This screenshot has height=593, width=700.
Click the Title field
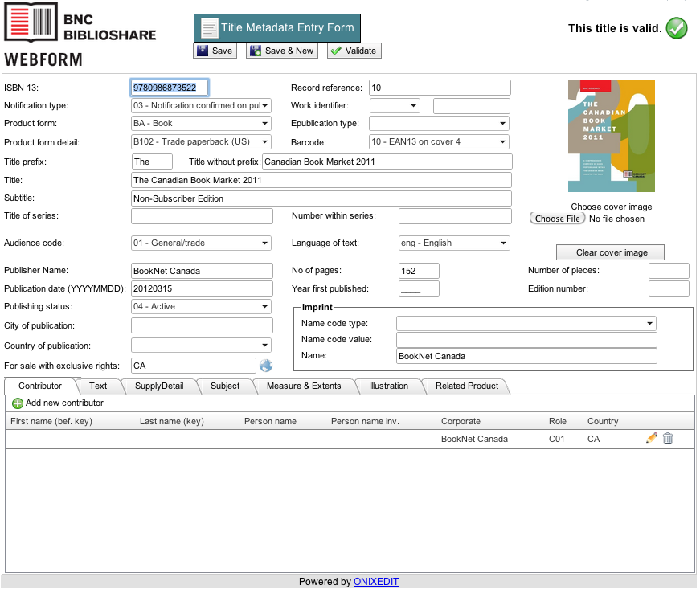click(x=321, y=181)
